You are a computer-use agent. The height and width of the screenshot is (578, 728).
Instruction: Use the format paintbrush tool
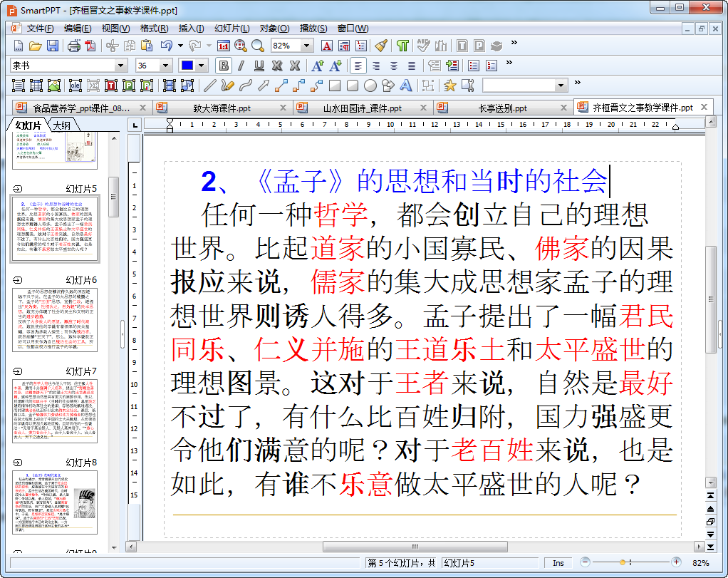(381, 46)
